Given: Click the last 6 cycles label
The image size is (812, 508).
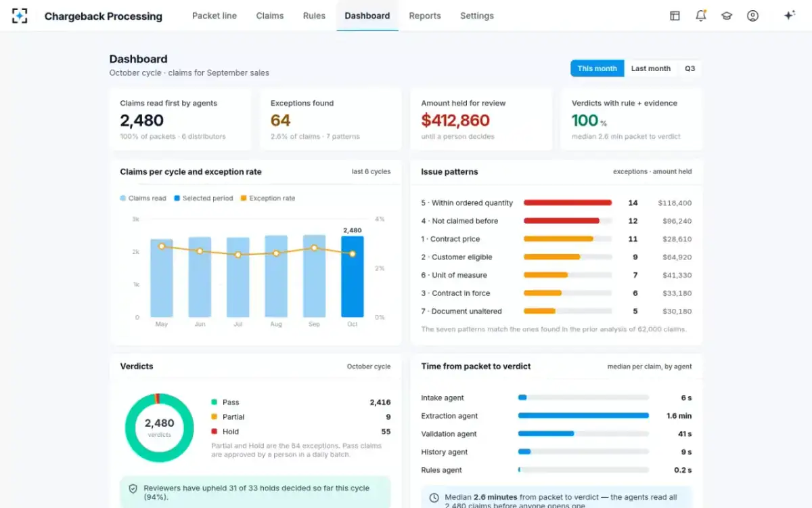Looking at the screenshot, I should coord(371,172).
